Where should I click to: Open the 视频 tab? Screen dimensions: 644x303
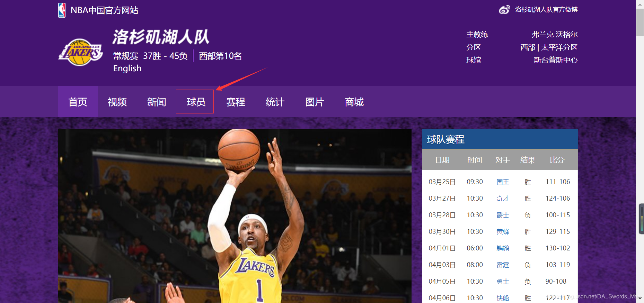coord(117,102)
